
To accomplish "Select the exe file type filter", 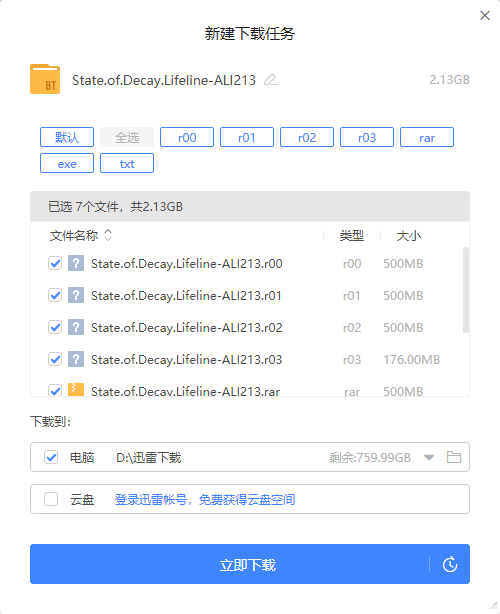I will click(x=67, y=163).
